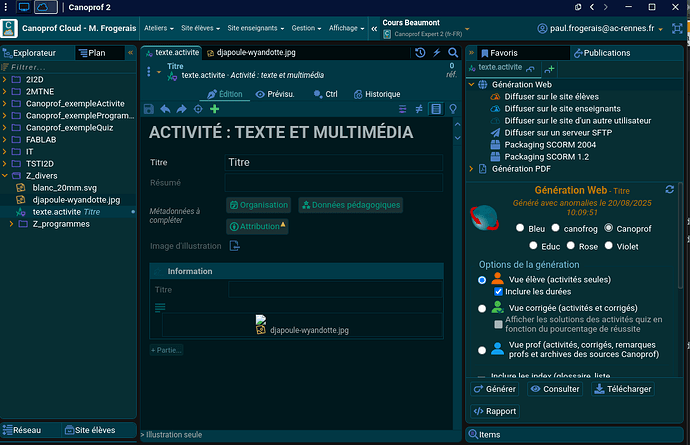
Task: Switch to the Prévisu. tab
Action: tap(274, 94)
